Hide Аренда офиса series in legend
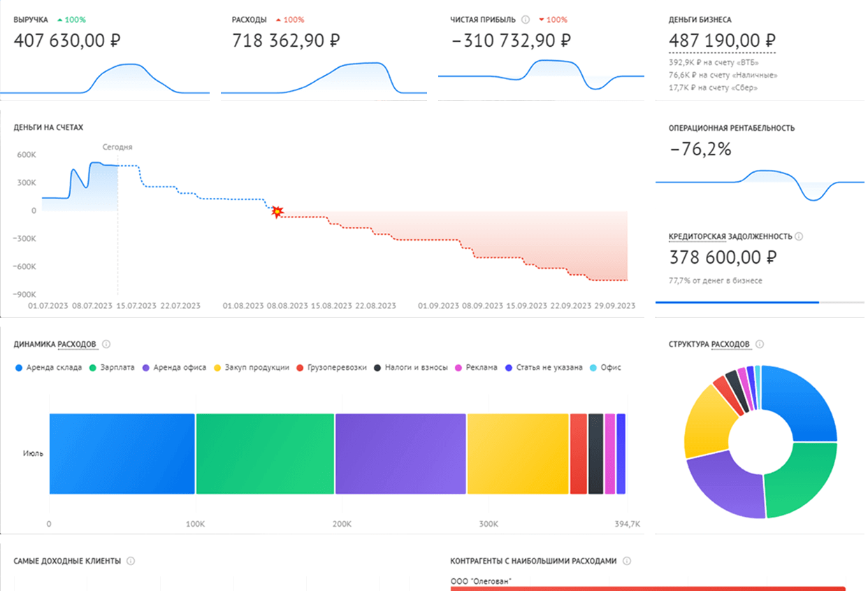This screenshot has width=868, height=591. [x=174, y=367]
